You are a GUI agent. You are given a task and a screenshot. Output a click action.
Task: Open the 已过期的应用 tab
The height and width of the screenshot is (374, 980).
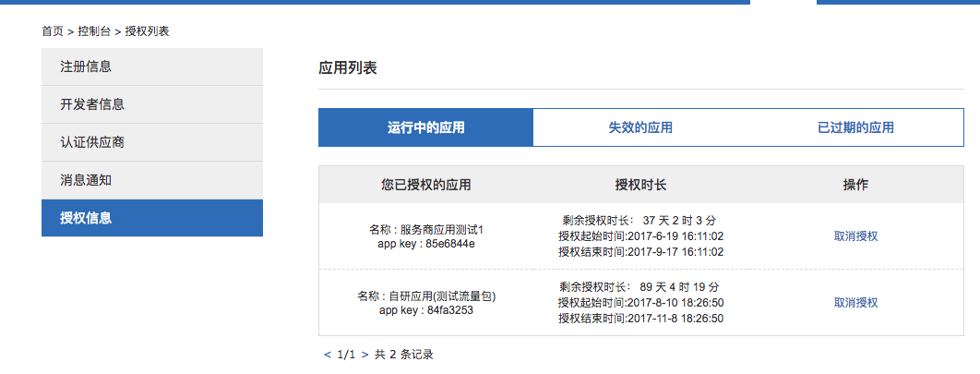tap(855, 127)
